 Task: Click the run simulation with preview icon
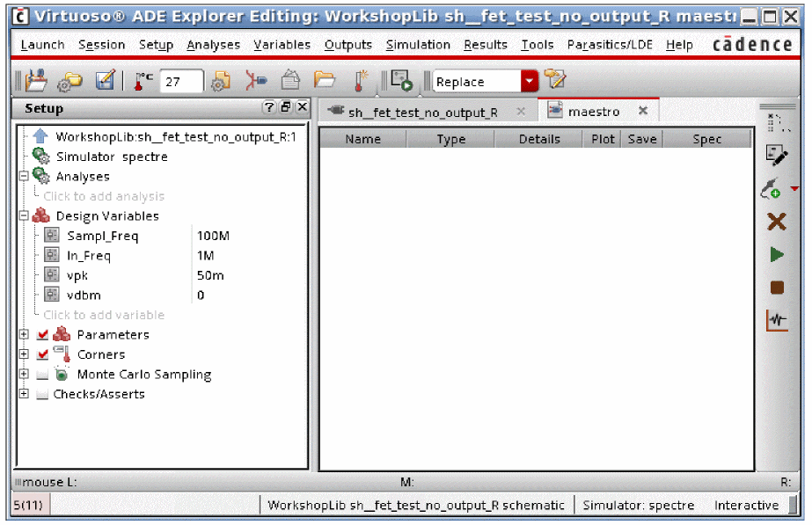(401, 81)
